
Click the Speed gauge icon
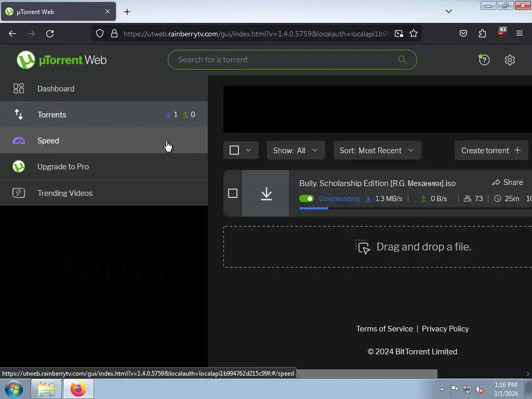coord(19,140)
